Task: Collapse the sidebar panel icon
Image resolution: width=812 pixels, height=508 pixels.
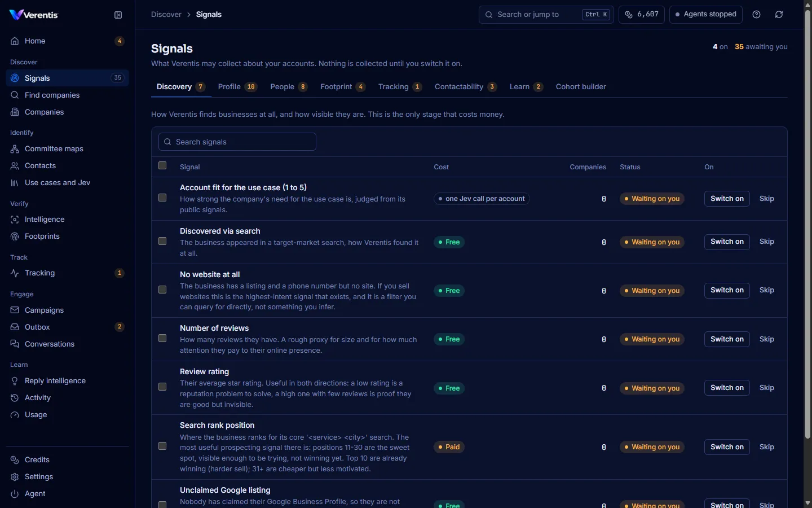Action: (x=118, y=15)
